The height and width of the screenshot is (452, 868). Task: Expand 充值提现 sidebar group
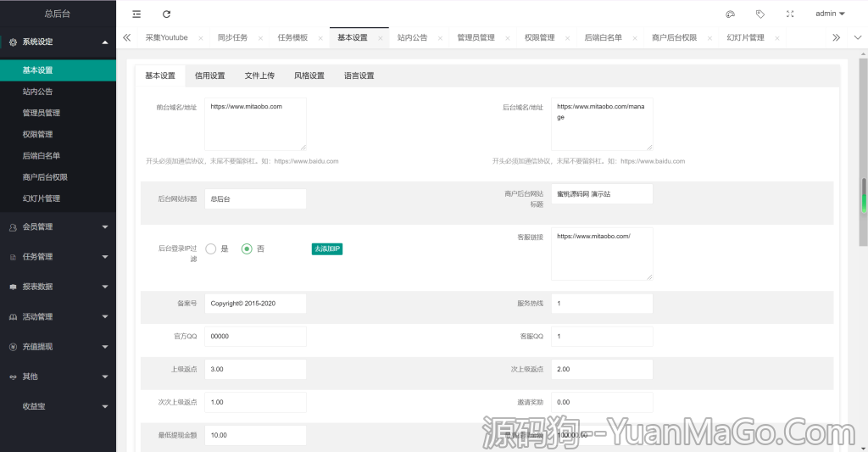pyautogui.click(x=58, y=347)
